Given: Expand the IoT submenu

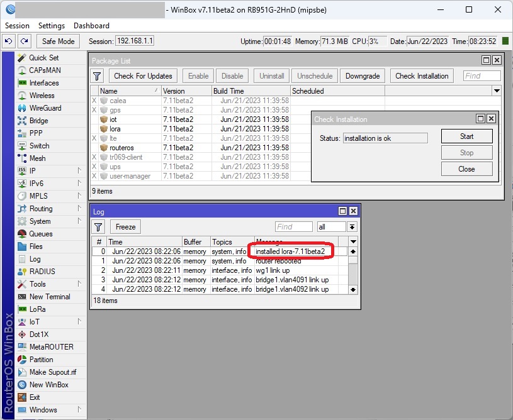Looking at the screenshot, I should click(x=79, y=322).
